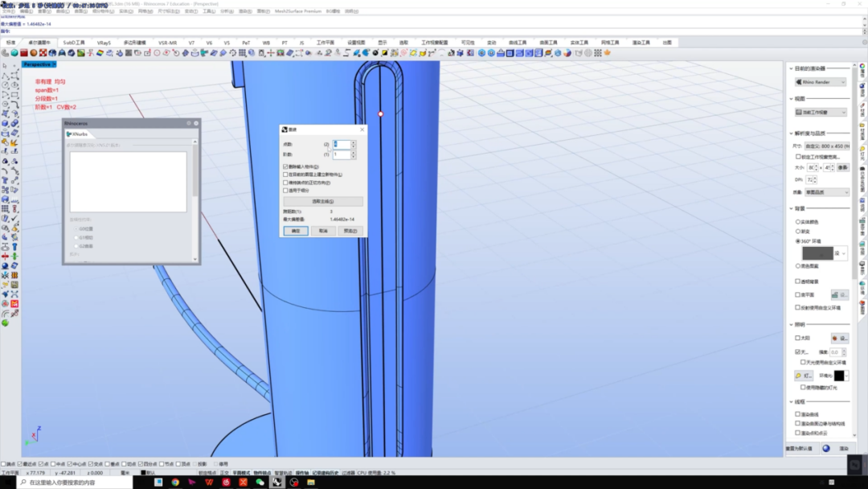The height and width of the screenshot is (489, 868).
Task: Switch to the SubD tools tab
Action: 74,43
